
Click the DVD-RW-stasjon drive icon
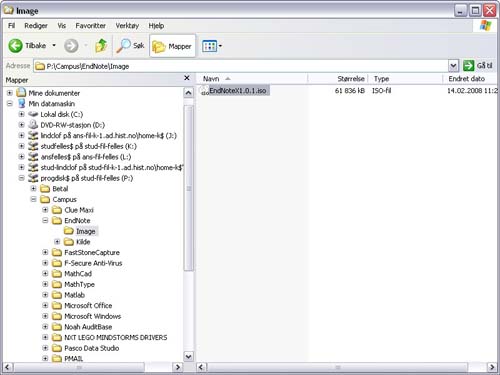[x=33, y=125]
